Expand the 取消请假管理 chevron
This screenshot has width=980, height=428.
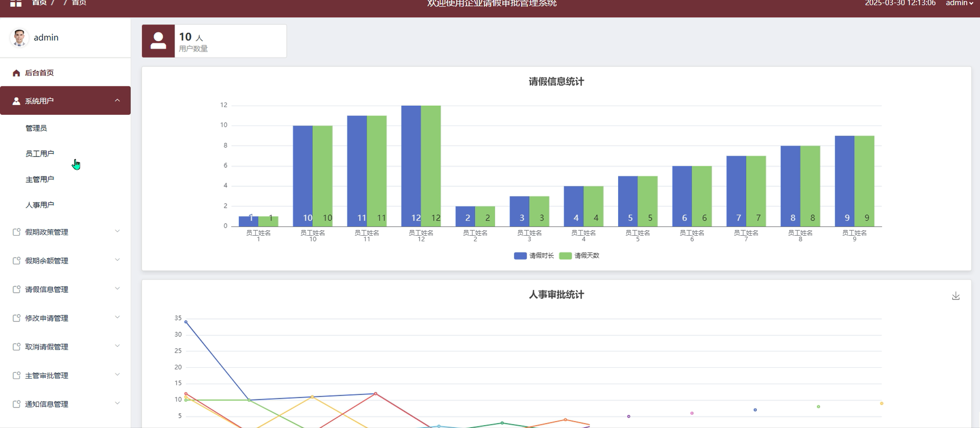117,346
